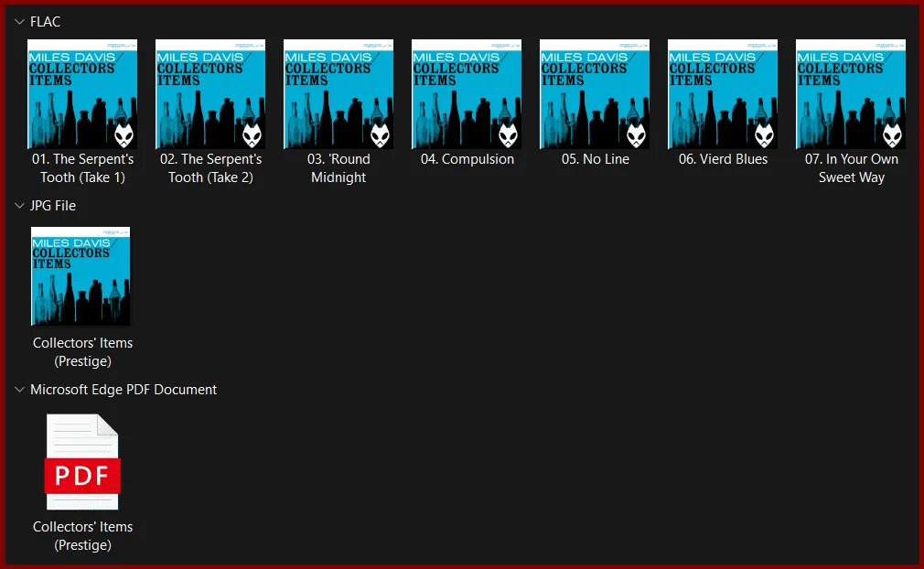The width and height of the screenshot is (924, 569).
Task: Click the file name 04. Compulsion
Action: tap(467, 159)
